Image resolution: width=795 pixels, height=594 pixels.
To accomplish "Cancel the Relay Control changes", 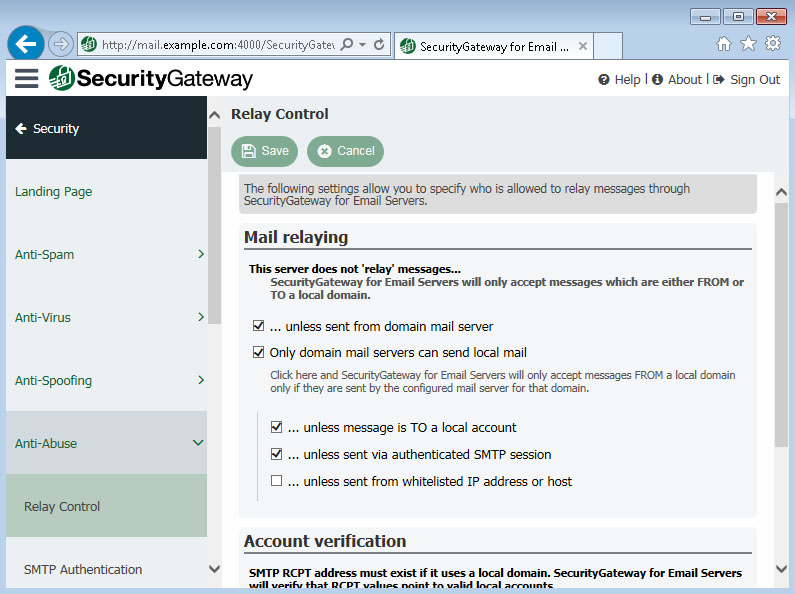I will click(x=345, y=151).
